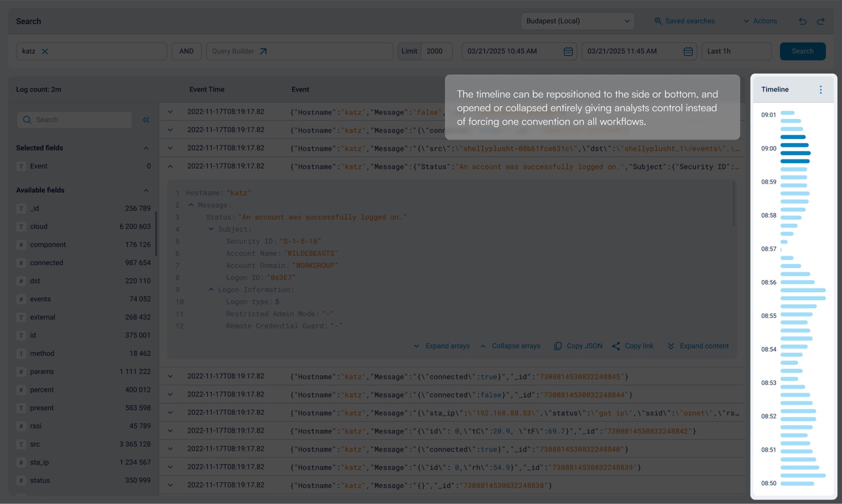The width and height of the screenshot is (842, 504).
Task: Collapse the Available fields section
Action: (146, 190)
